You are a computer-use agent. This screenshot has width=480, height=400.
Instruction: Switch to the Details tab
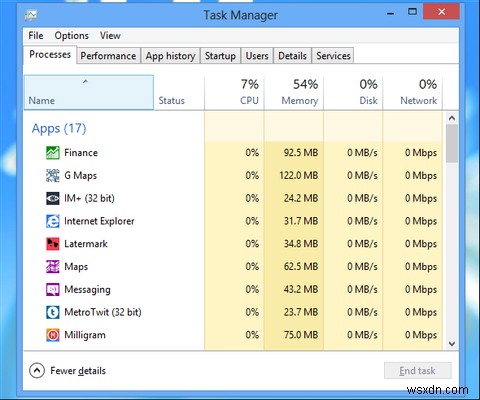(292, 56)
